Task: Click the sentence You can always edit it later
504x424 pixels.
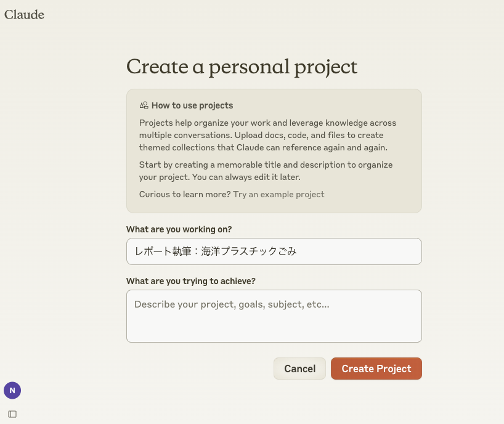Action: point(264,177)
